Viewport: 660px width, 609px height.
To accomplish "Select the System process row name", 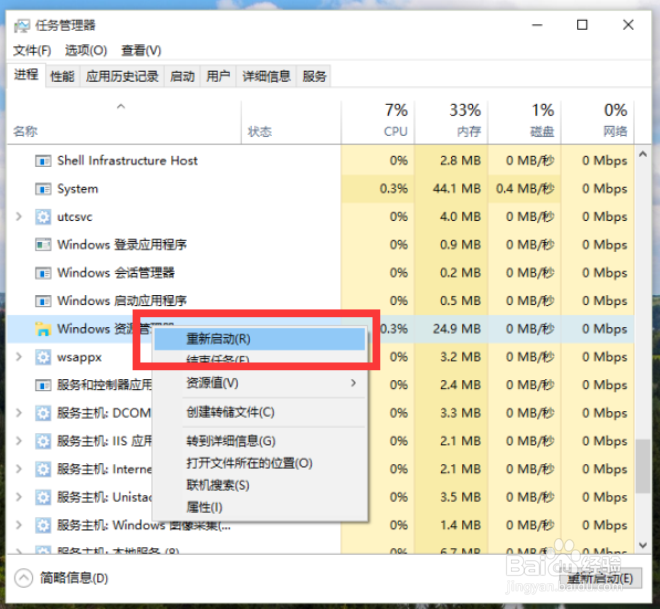I will click(77, 189).
